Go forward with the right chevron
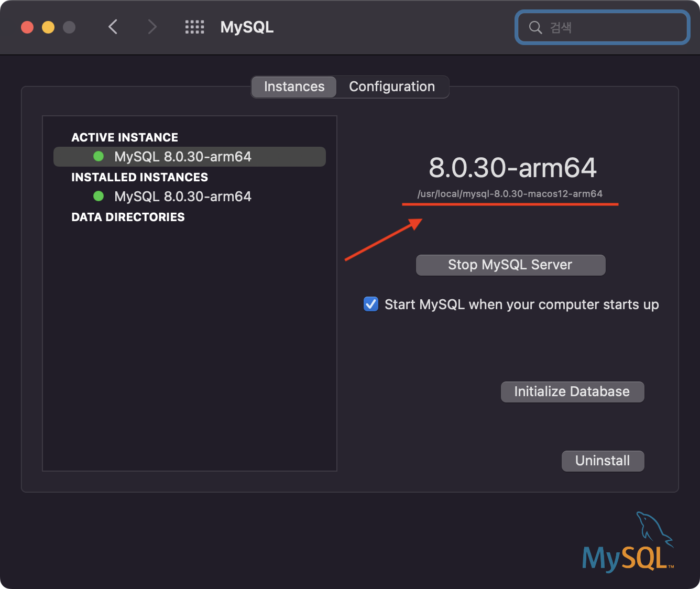The width and height of the screenshot is (700, 589). tap(152, 27)
